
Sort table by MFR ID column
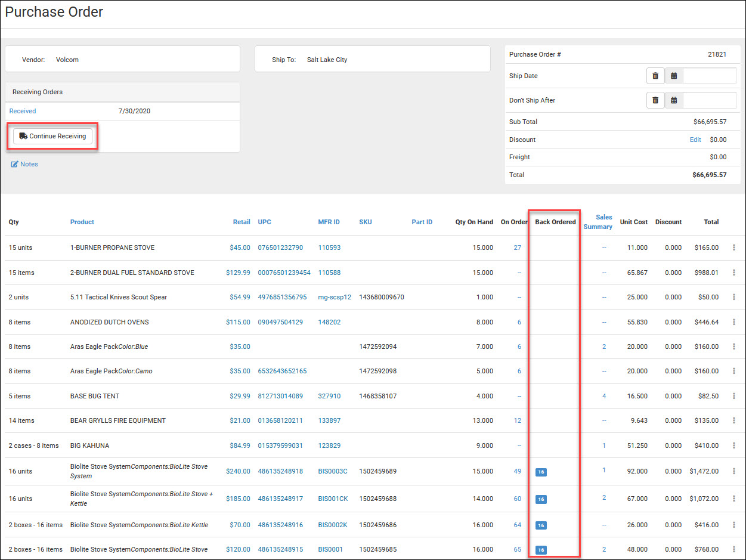[x=329, y=222]
